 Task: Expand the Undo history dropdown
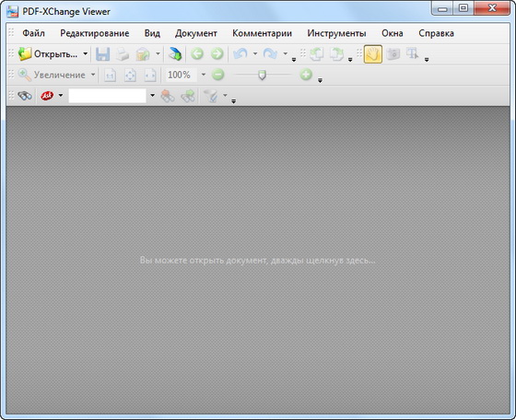point(255,54)
